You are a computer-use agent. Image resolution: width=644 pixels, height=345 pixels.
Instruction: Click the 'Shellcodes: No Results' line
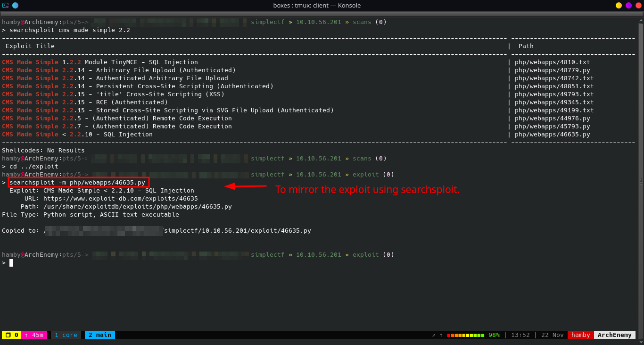[43, 150]
